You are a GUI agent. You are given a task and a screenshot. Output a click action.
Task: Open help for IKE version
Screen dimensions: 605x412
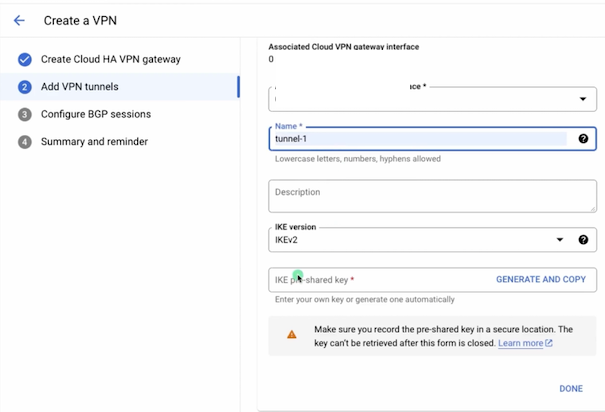pyautogui.click(x=583, y=240)
